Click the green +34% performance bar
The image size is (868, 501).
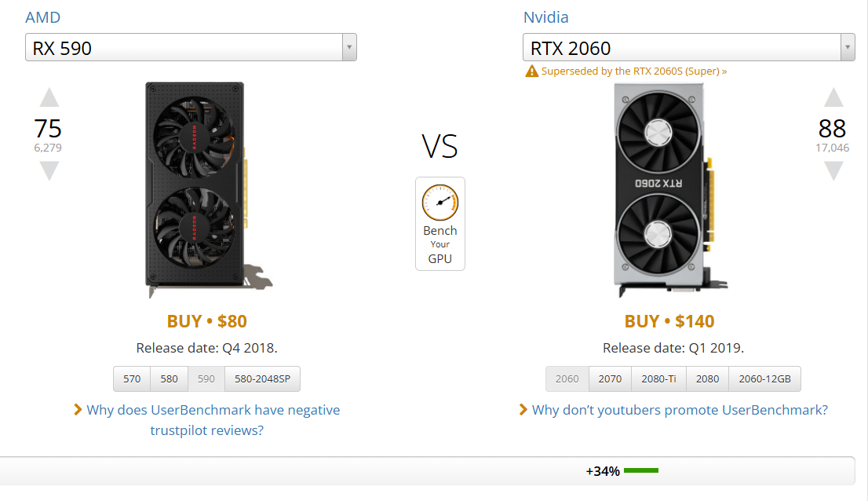[641, 470]
